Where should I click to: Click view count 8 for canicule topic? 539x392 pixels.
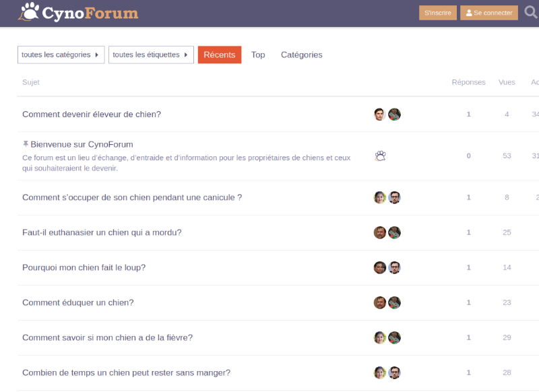click(507, 197)
